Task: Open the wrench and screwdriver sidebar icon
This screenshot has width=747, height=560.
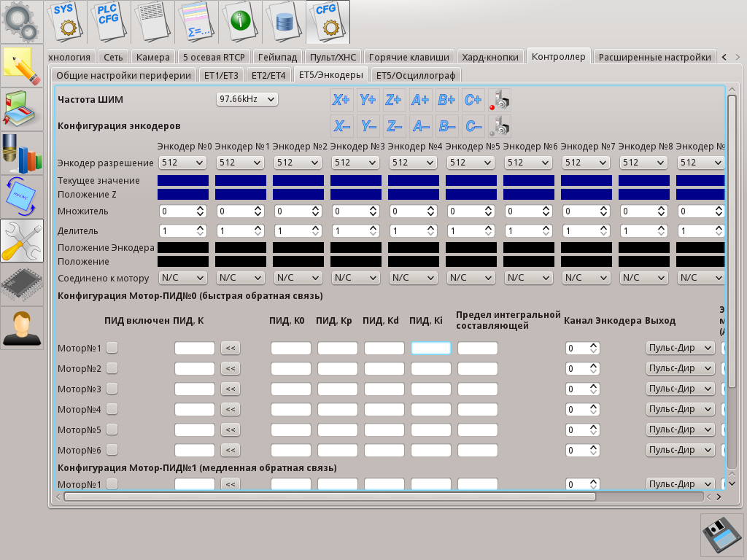Action: (x=22, y=241)
